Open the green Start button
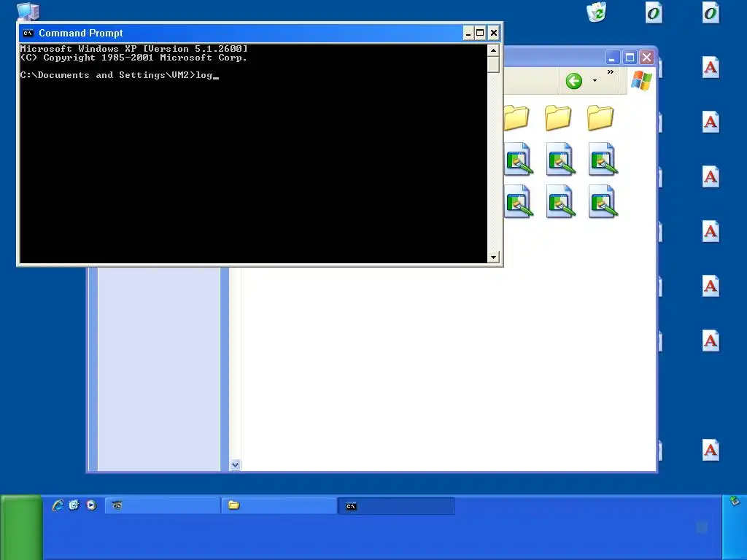Image resolution: width=747 pixels, height=560 pixels. tap(21, 527)
